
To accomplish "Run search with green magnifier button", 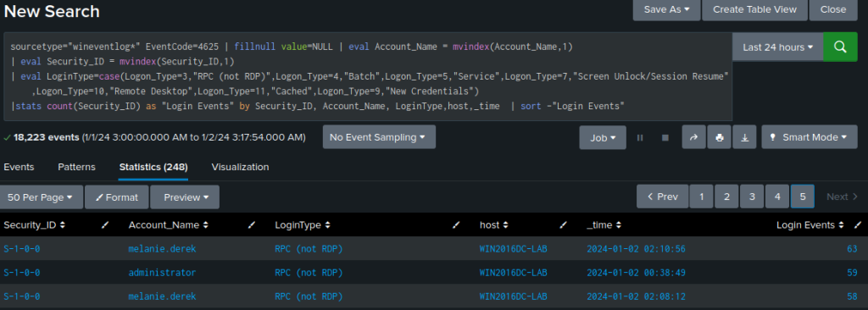I will (840, 47).
